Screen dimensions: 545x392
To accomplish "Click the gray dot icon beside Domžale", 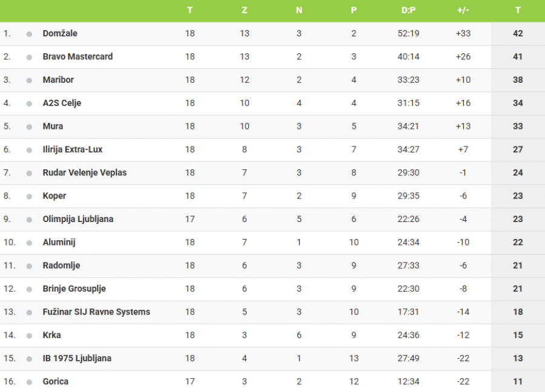I will pos(29,34).
